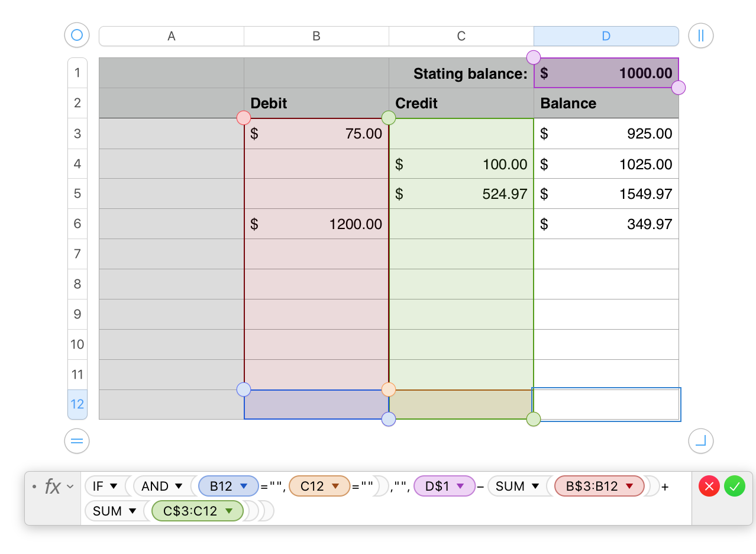Viewport: 756px width, 554px height.
Task: Click the B$3:B12 range token
Action: [x=592, y=487]
